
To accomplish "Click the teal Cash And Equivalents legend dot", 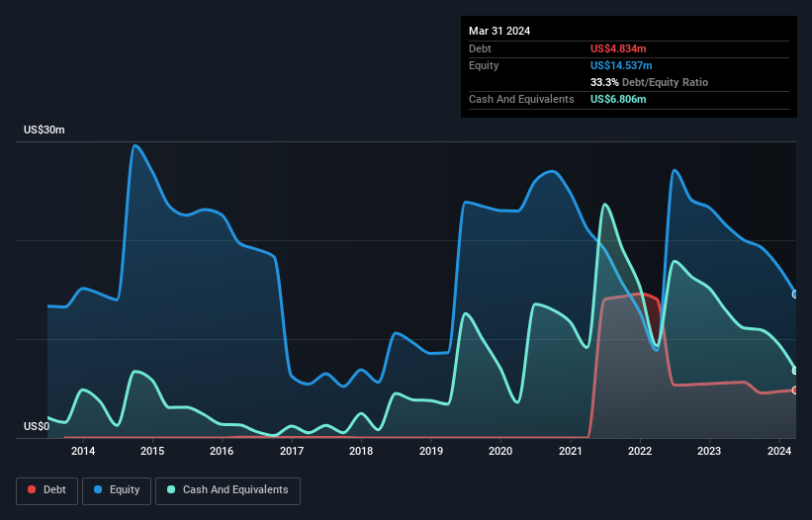I will point(172,490).
